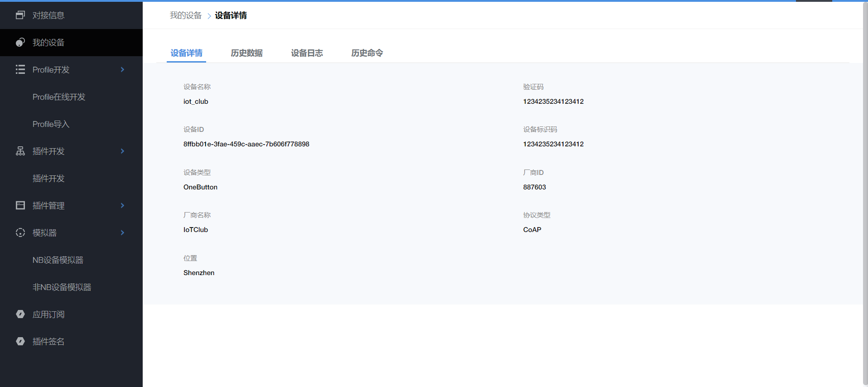The height and width of the screenshot is (387, 868).
Task: Click the 设备标识码 value 1234235234123412
Action: [x=553, y=144]
